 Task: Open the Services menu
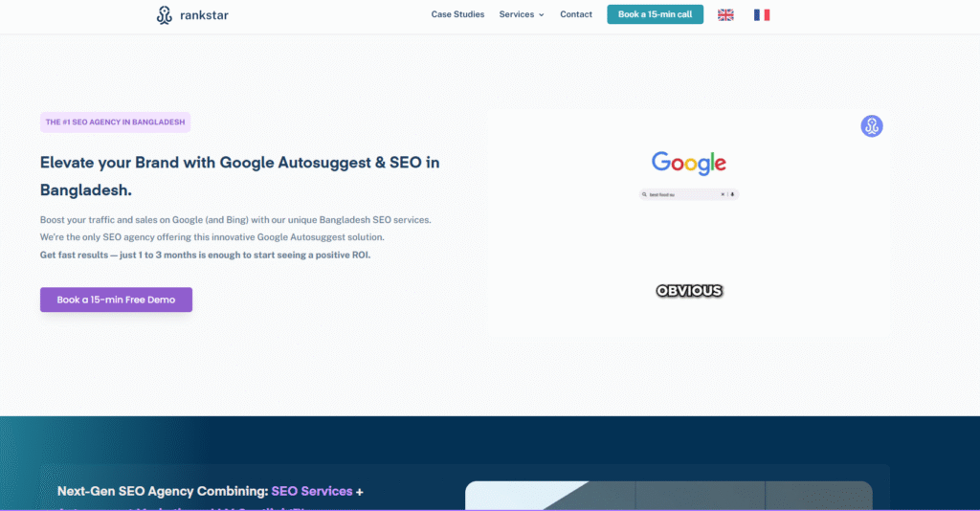click(x=516, y=14)
